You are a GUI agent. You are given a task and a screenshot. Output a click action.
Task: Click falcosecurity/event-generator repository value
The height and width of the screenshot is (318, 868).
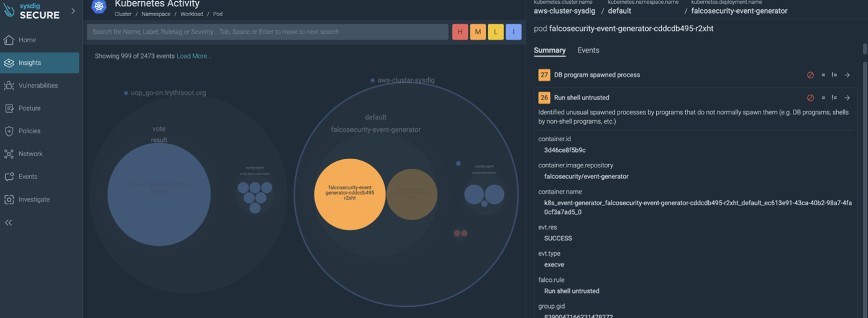coord(587,177)
